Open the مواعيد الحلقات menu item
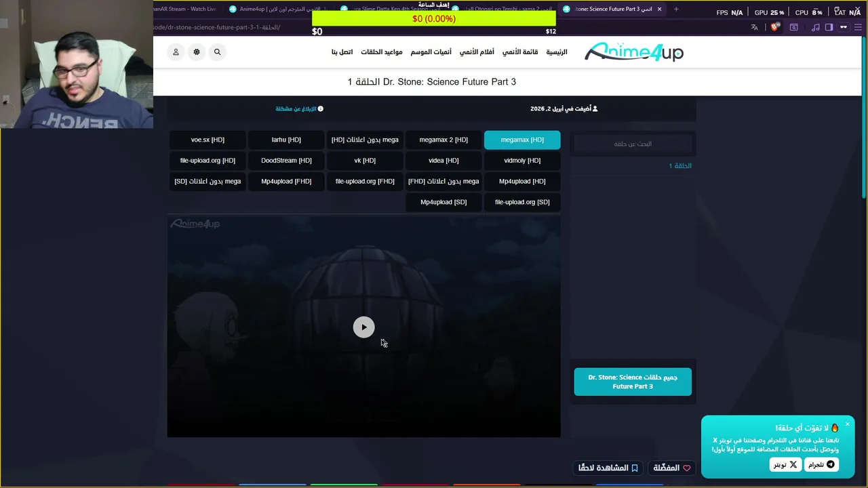Viewport: 868px width, 488px height. [382, 52]
